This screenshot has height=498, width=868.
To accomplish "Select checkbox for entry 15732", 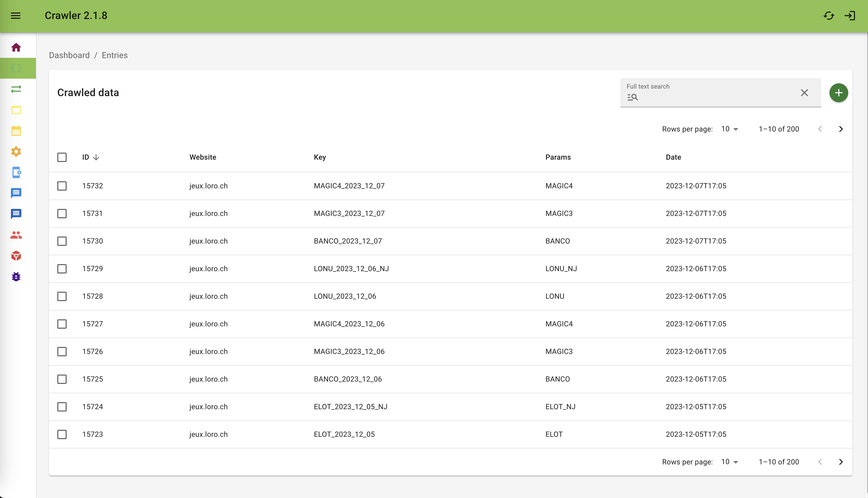I will [x=62, y=186].
